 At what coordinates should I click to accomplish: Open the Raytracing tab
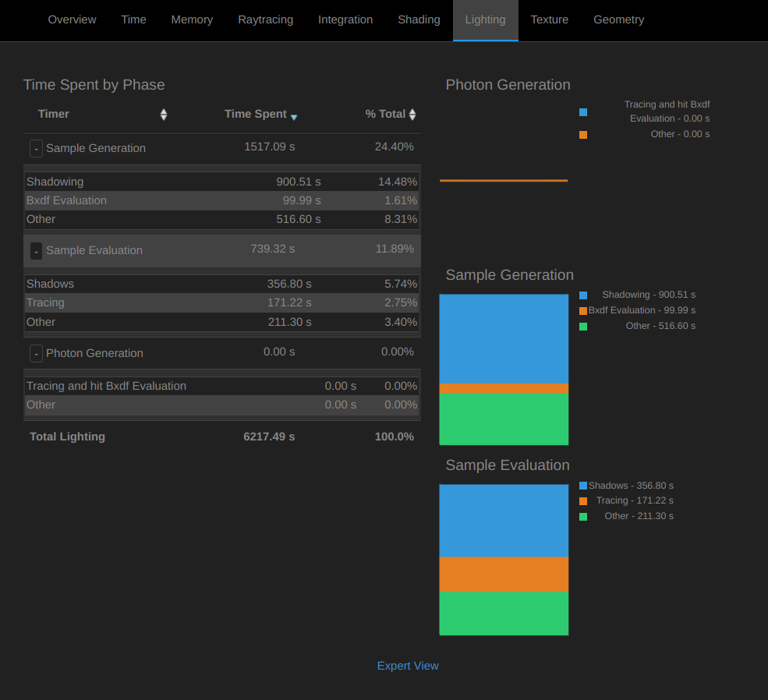coord(265,19)
